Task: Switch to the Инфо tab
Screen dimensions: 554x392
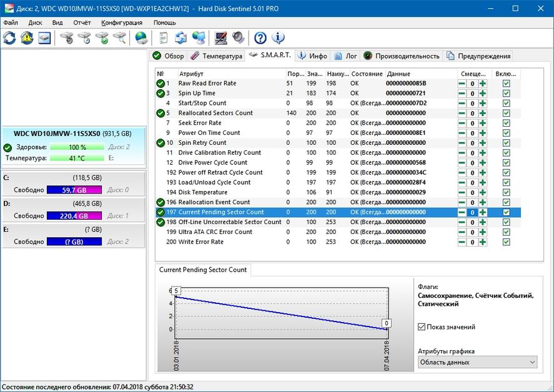Action: click(x=313, y=56)
